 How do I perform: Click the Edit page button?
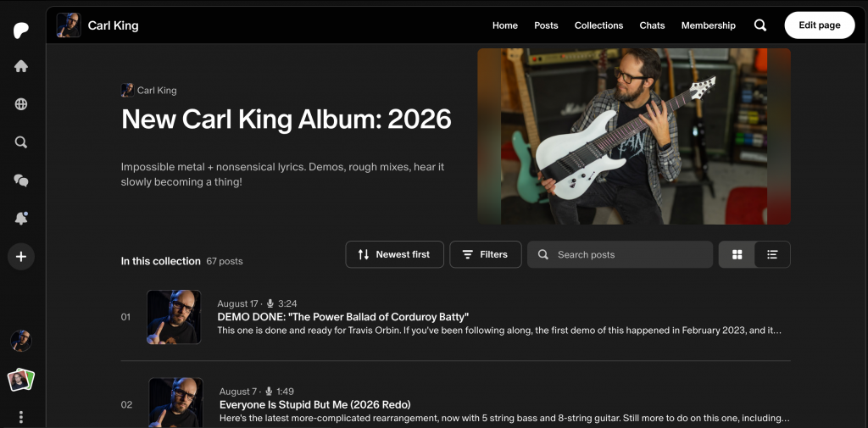pos(820,25)
